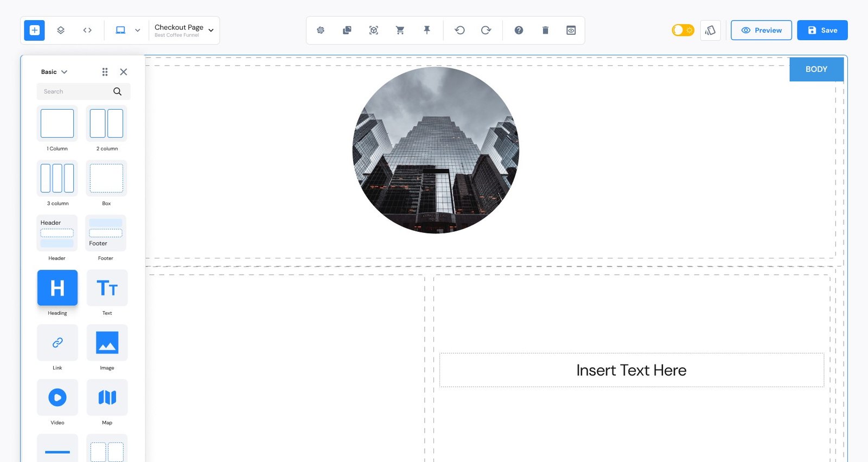Screen dimensions: 868x462
Task: Close the elements panel
Action: click(x=124, y=72)
